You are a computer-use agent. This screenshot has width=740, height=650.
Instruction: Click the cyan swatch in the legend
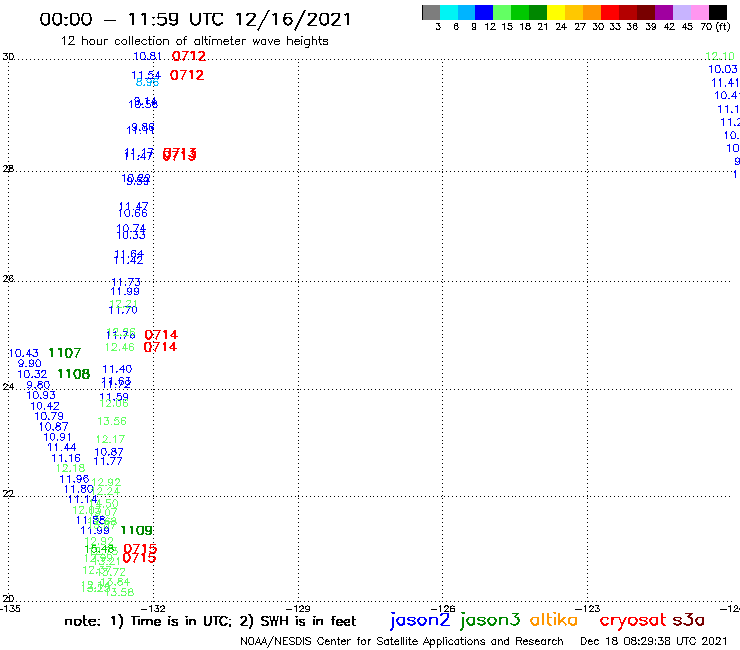tap(449, 12)
